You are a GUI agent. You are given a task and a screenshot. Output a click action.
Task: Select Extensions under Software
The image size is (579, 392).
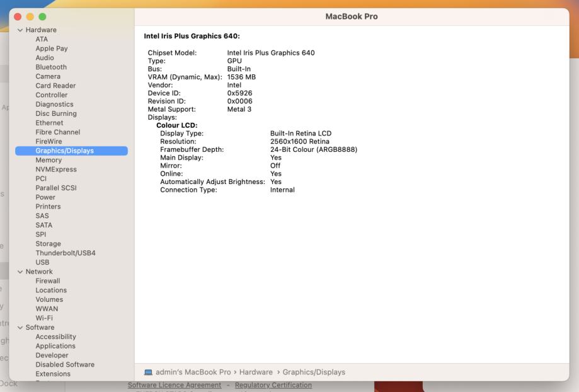(53, 374)
